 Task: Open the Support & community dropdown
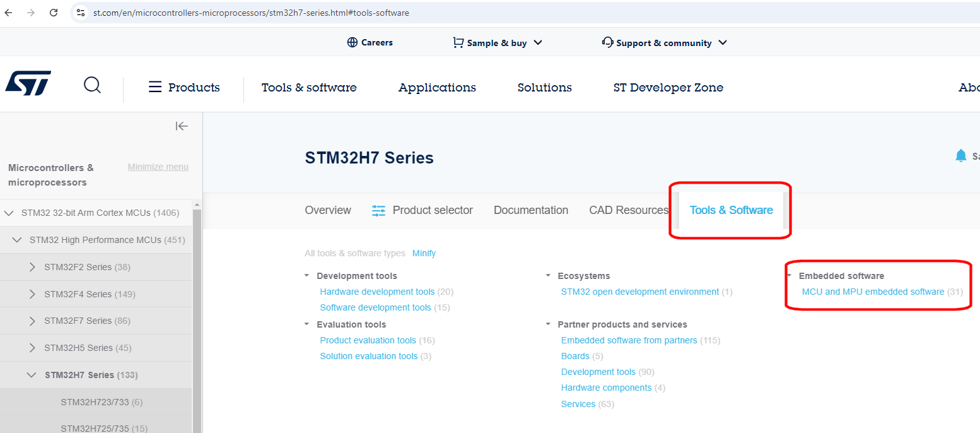pos(723,42)
